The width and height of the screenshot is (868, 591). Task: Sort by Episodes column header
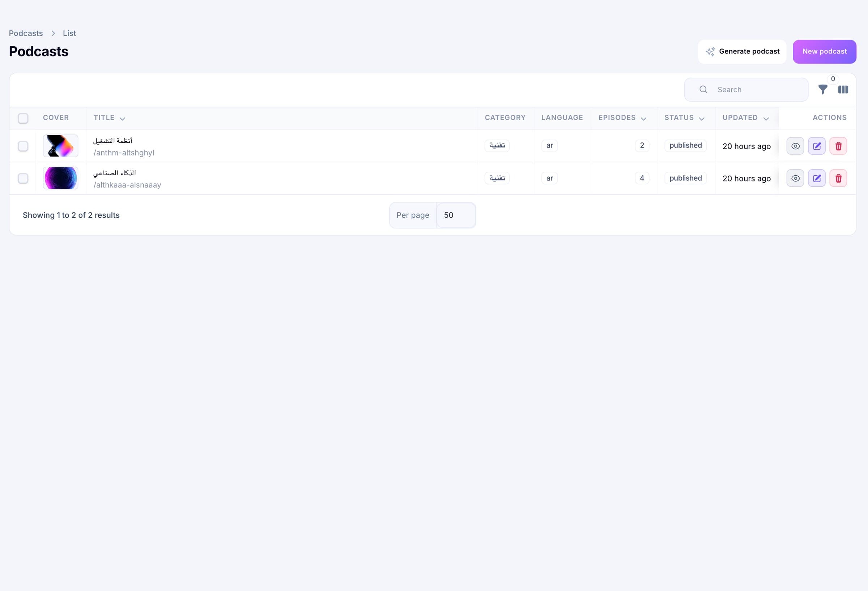(622, 118)
